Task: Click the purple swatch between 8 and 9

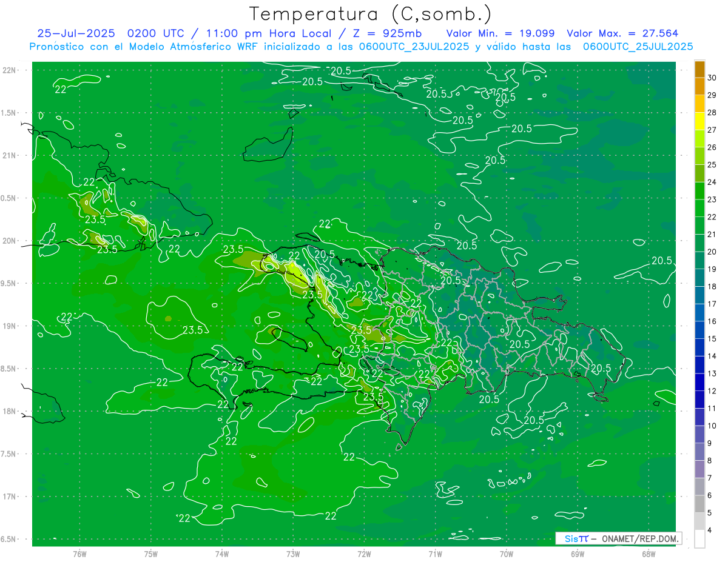Action: tap(699, 452)
